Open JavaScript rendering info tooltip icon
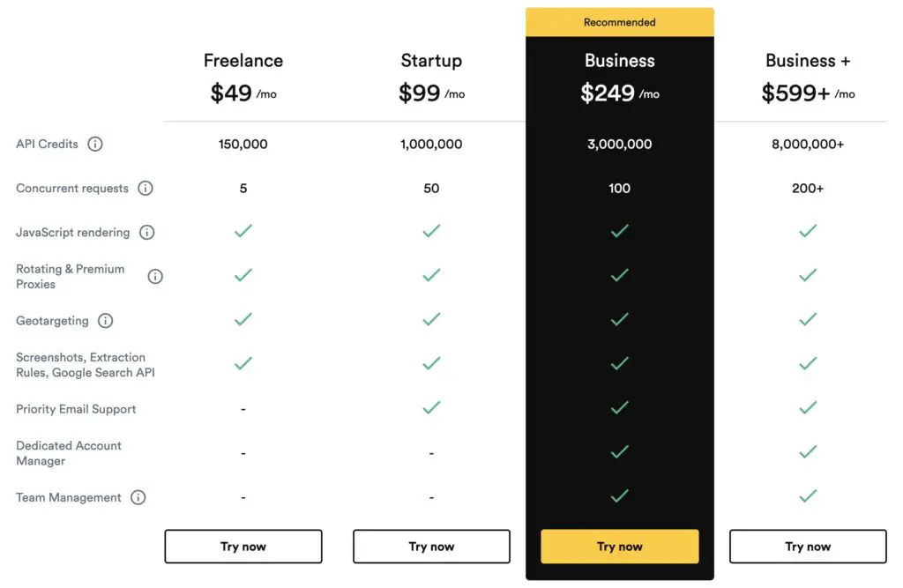903x588 pixels. (147, 233)
